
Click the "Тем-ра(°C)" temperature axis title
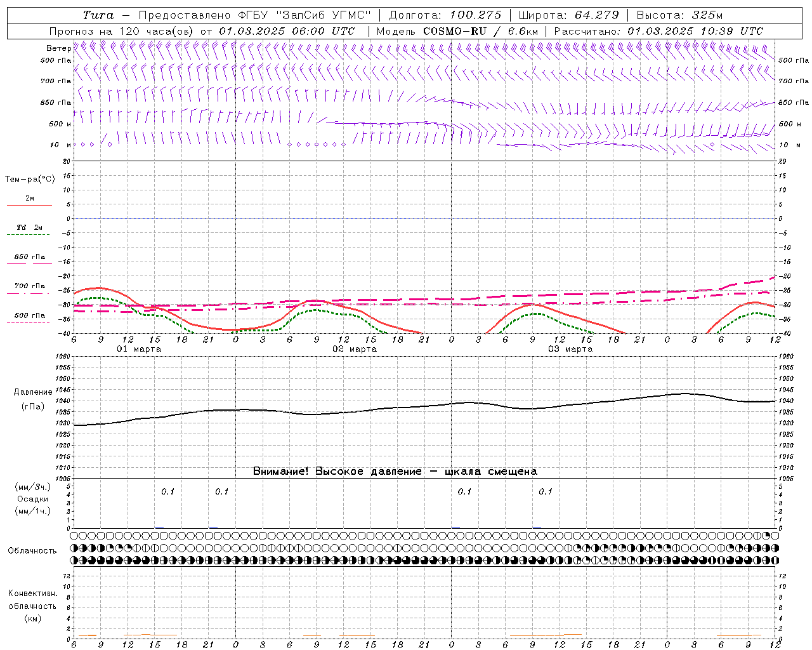click(30, 180)
